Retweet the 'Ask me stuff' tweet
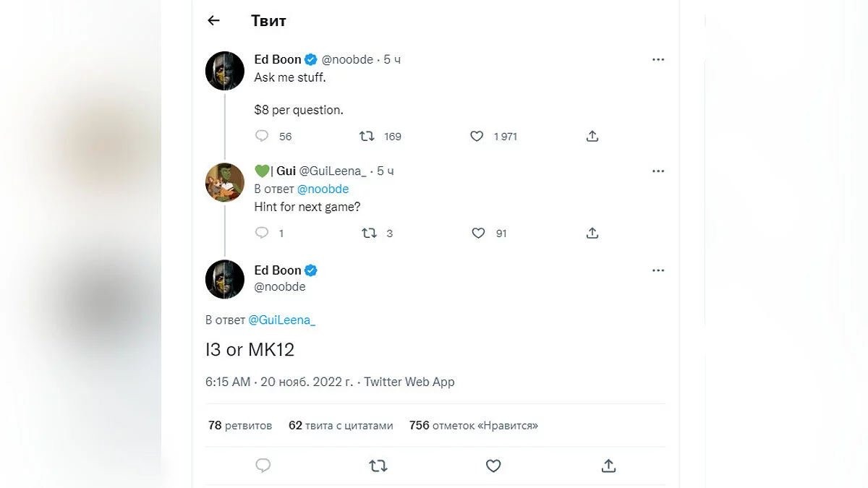This screenshot has height=488, width=868. pos(367,136)
